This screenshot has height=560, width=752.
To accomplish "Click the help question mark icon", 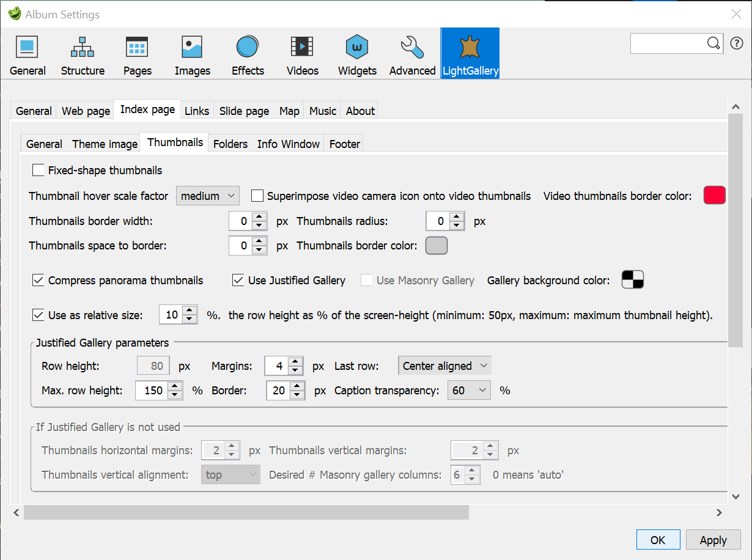I will point(736,43).
